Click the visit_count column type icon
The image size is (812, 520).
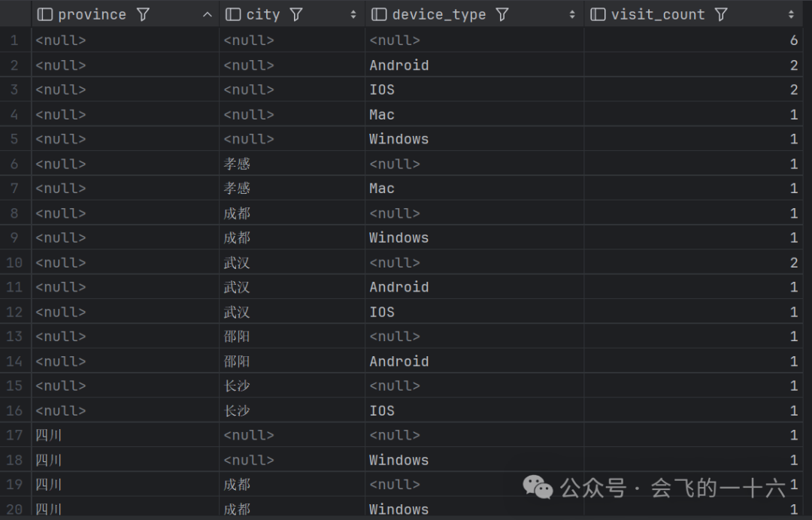tap(598, 14)
